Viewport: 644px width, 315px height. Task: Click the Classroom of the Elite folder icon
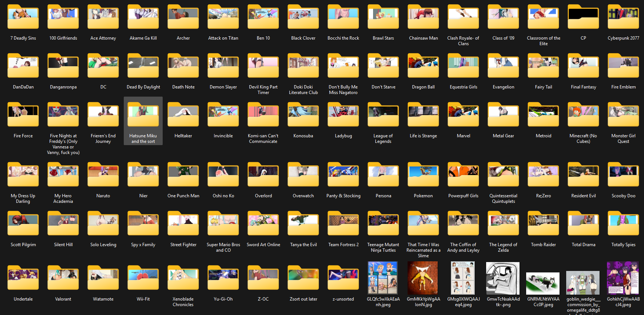coord(543,17)
